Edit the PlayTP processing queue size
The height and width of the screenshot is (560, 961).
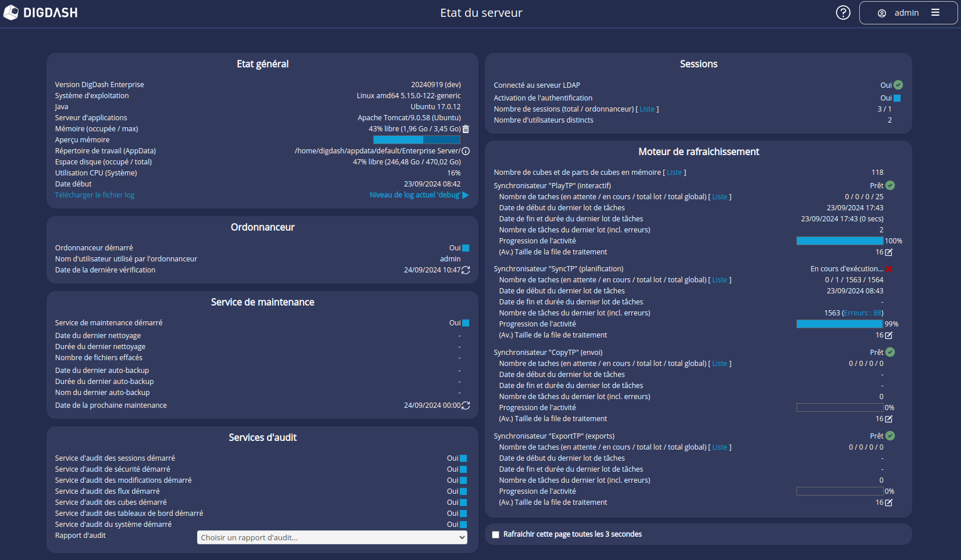888,252
